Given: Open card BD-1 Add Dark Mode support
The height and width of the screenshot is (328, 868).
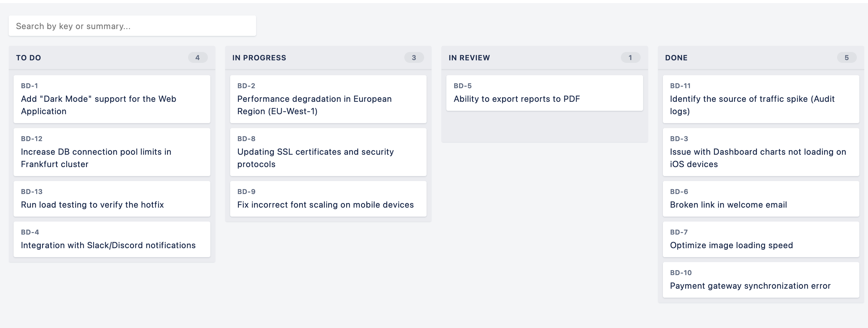Looking at the screenshot, I should click(x=112, y=99).
